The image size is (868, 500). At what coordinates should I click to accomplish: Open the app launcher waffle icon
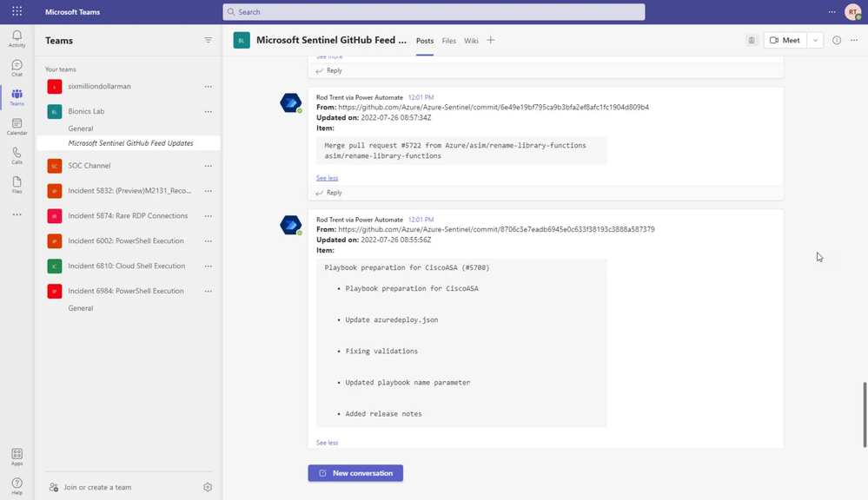(17, 11)
